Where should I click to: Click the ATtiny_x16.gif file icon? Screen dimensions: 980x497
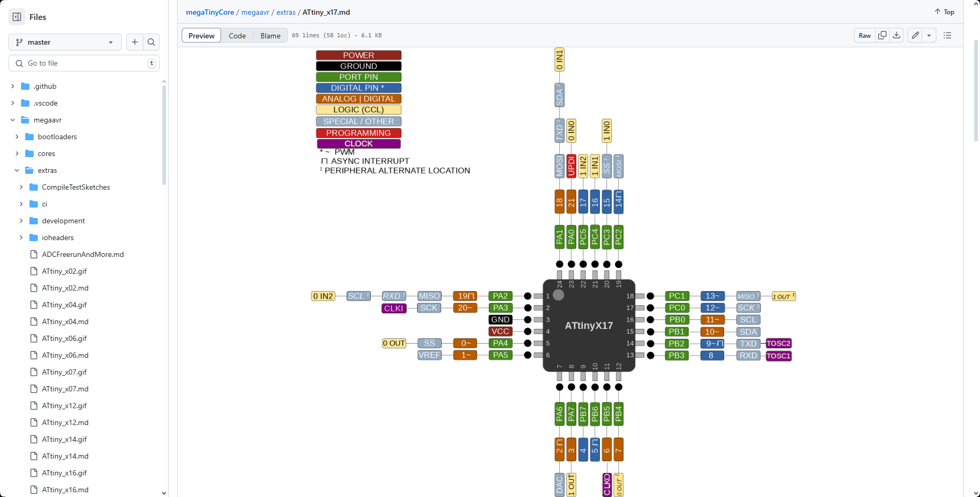pyautogui.click(x=34, y=473)
